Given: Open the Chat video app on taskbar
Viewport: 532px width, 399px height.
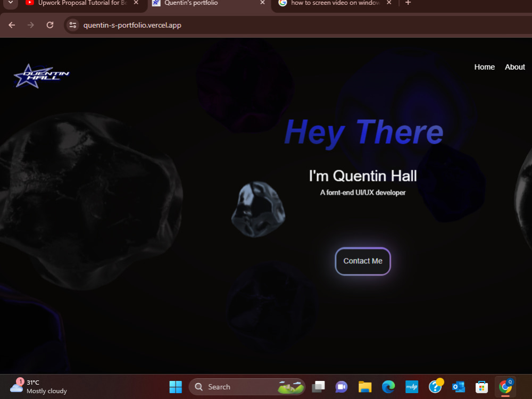Looking at the screenshot, I should 342,387.
